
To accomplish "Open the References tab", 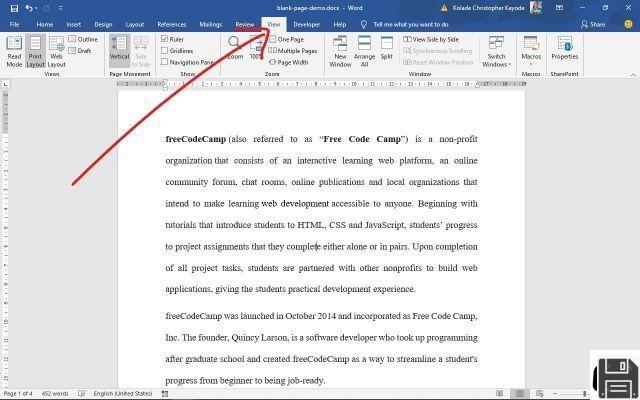I will click(x=171, y=24).
